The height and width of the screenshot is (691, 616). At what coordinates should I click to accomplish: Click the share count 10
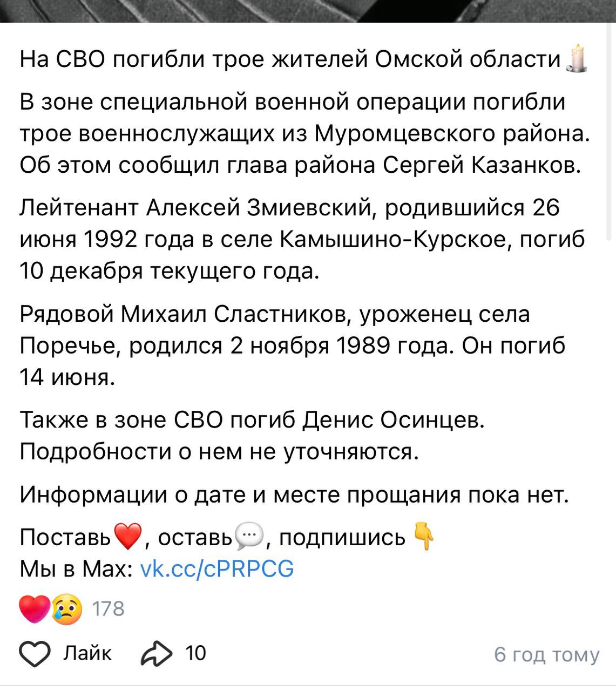(195, 653)
